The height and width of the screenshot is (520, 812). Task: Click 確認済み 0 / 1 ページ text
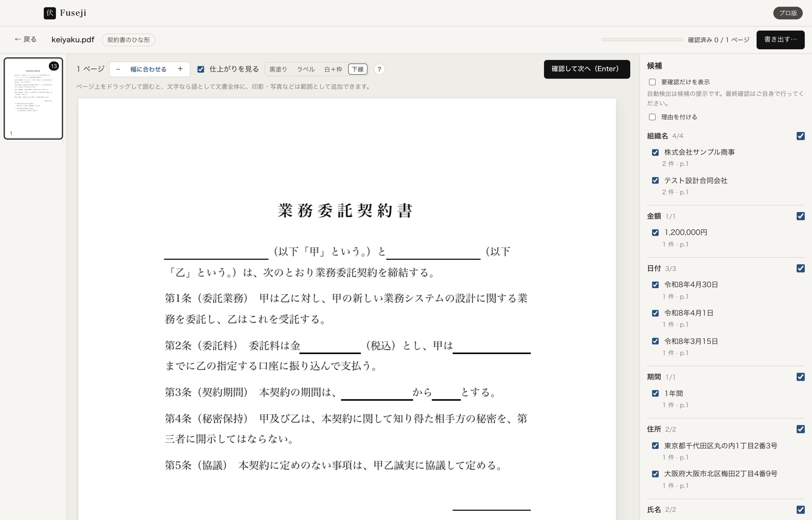point(719,40)
